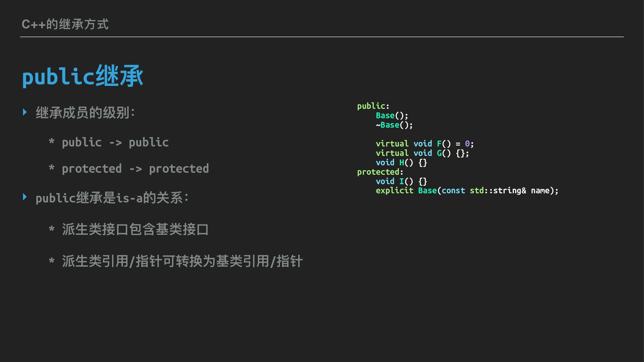Click the blue arrow bullet beside public继承是is-a的关系
The height and width of the screenshot is (362, 644).
pyautogui.click(x=25, y=197)
